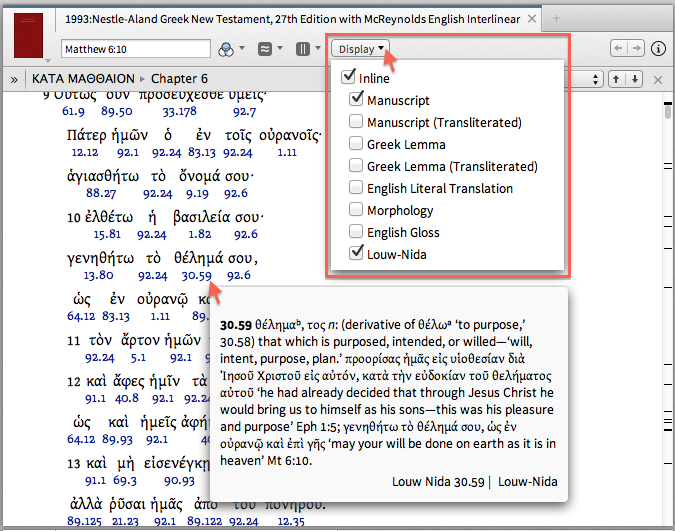Open Louw-Nida number 12.12 link
The height and width of the screenshot is (531, 675).
(x=84, y=152)
